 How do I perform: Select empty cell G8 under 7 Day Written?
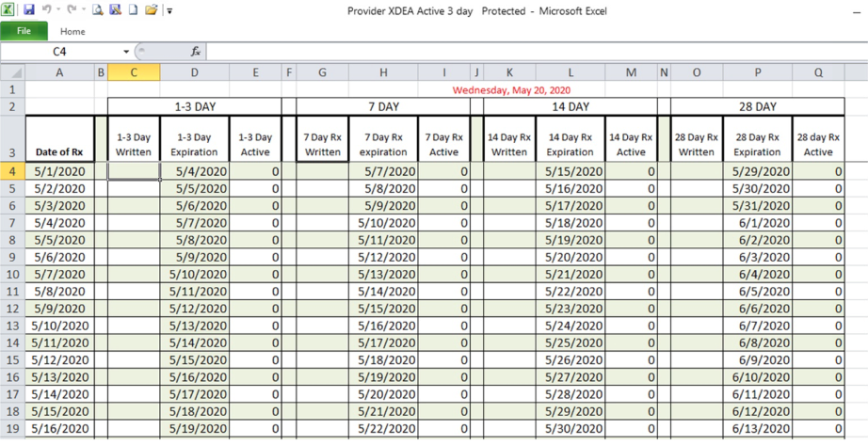[x=323, y=240]
